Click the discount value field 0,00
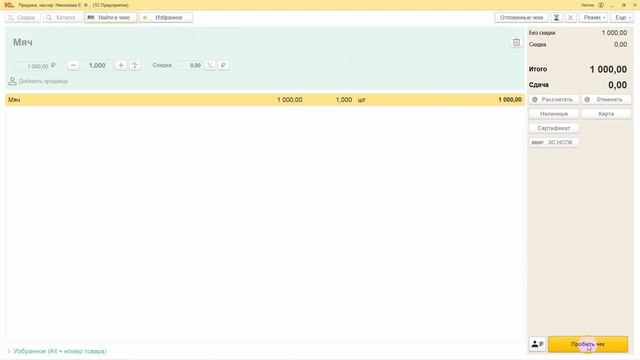This screenshot has height=360, width=640. (x=189, y=65)
